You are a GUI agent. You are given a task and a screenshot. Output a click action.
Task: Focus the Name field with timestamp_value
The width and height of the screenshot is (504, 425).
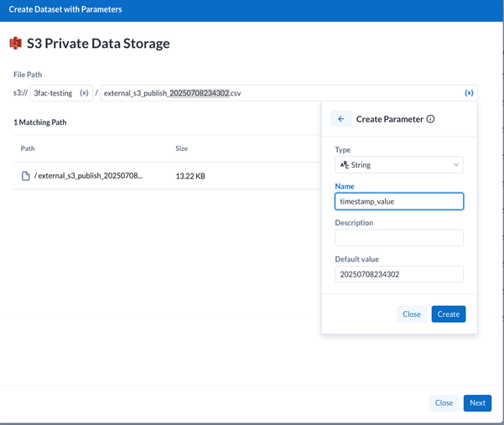click(x=398, y=201)
